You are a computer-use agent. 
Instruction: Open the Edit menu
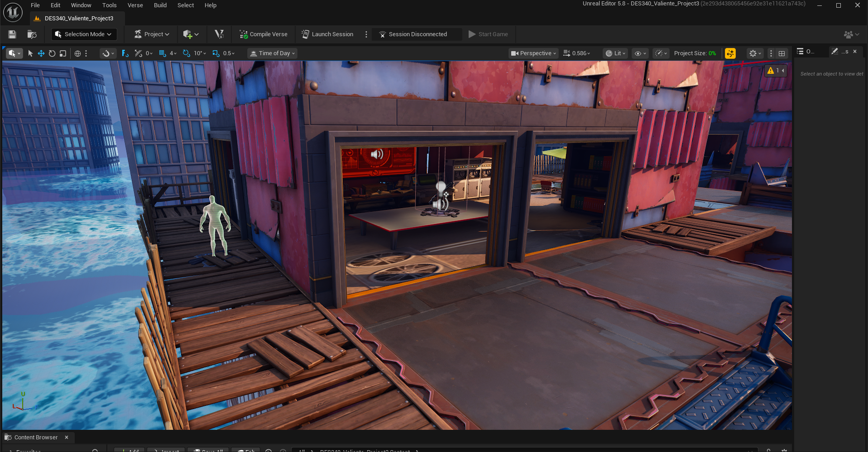[56, 5]
